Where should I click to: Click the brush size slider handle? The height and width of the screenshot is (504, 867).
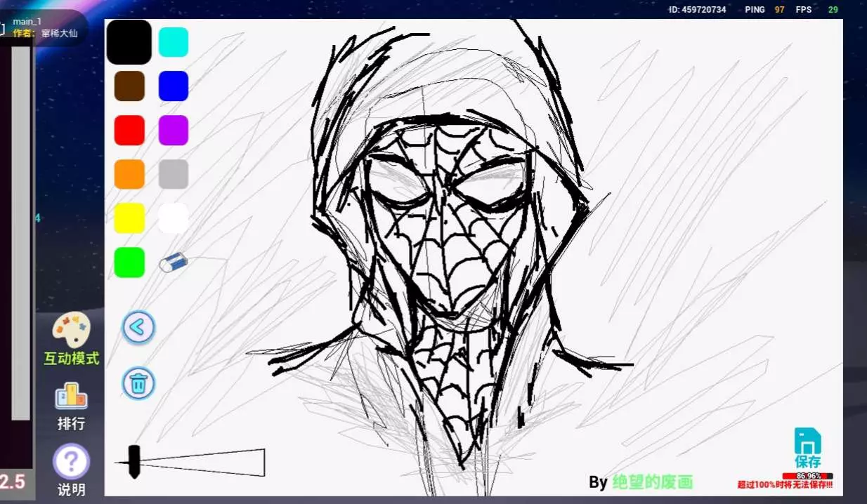tap(134, 462)
